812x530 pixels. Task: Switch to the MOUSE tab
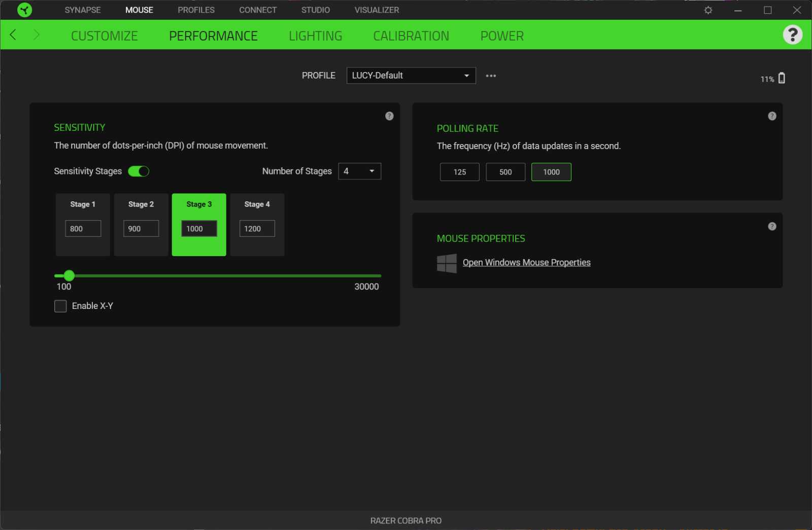tap(139, 10)
